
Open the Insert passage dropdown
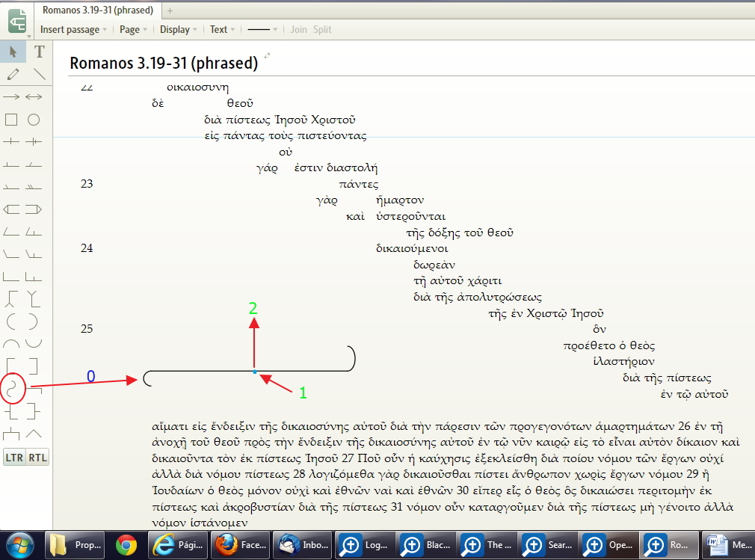pos(73,29)
